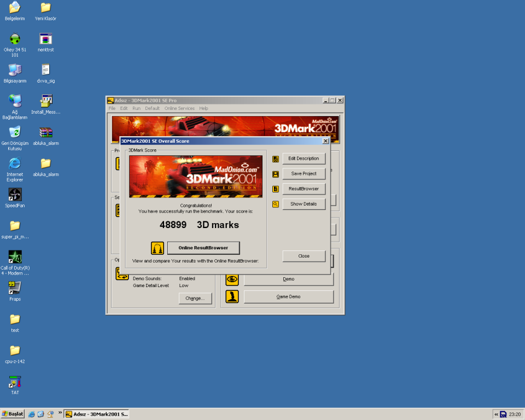Select the abluka_alarm archive icon
Viewport: 525px width, 420px height.
click(x=45, y=132)
